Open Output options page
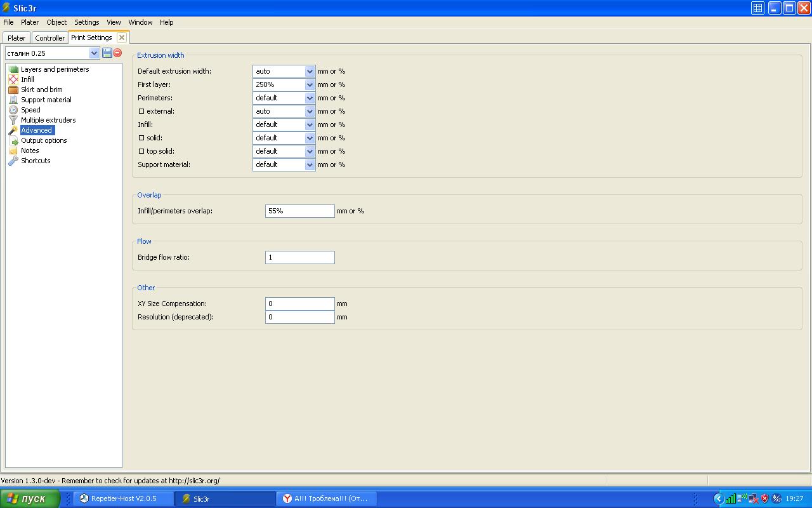812x508 pixels. 44,140
